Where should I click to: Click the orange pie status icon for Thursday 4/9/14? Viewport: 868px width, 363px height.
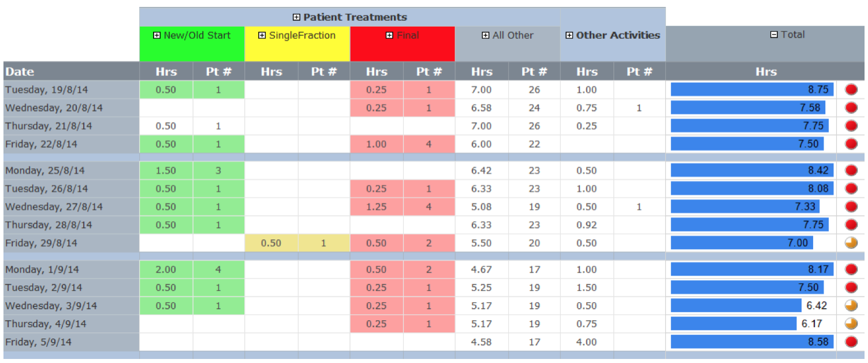pos(851,324)
